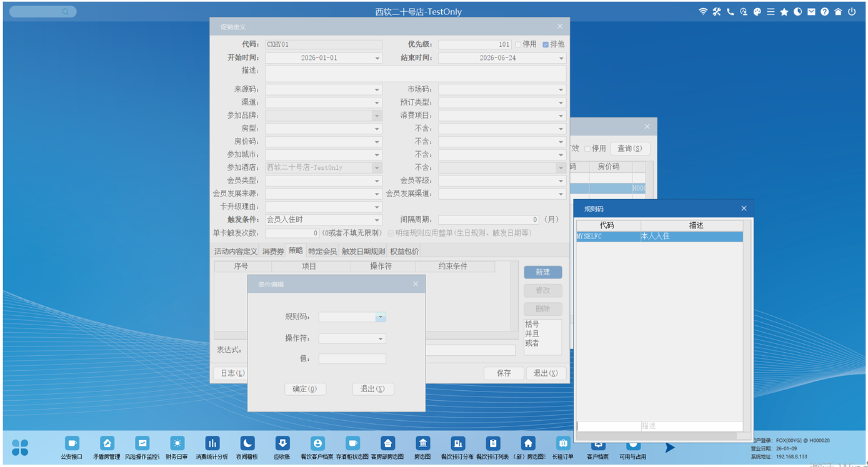
Task: Click the phone handset icon
Action: pyautogui.click(x=730, y=11)
